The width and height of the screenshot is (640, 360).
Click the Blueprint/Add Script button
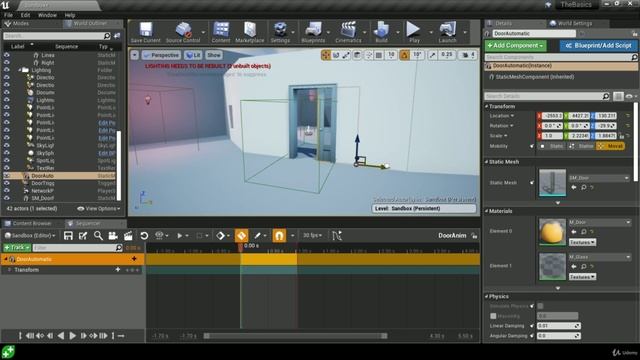[x=598, y=46]
